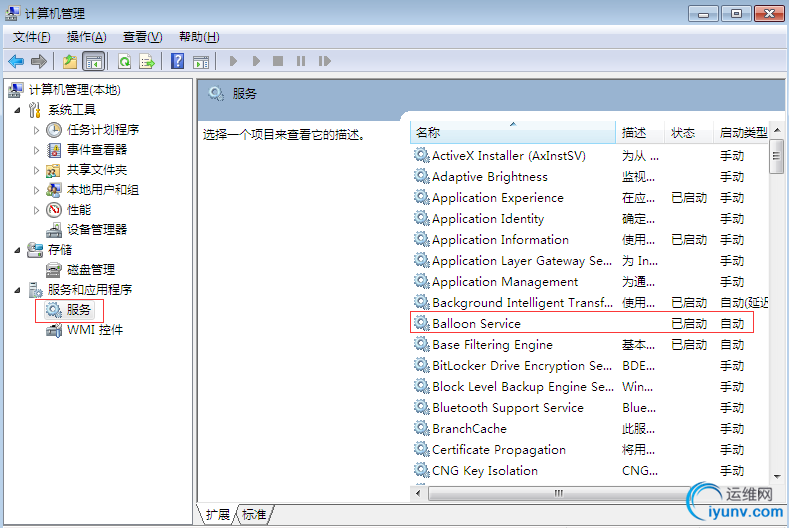Collapse the 存储 tree node

tap(17, 250)
